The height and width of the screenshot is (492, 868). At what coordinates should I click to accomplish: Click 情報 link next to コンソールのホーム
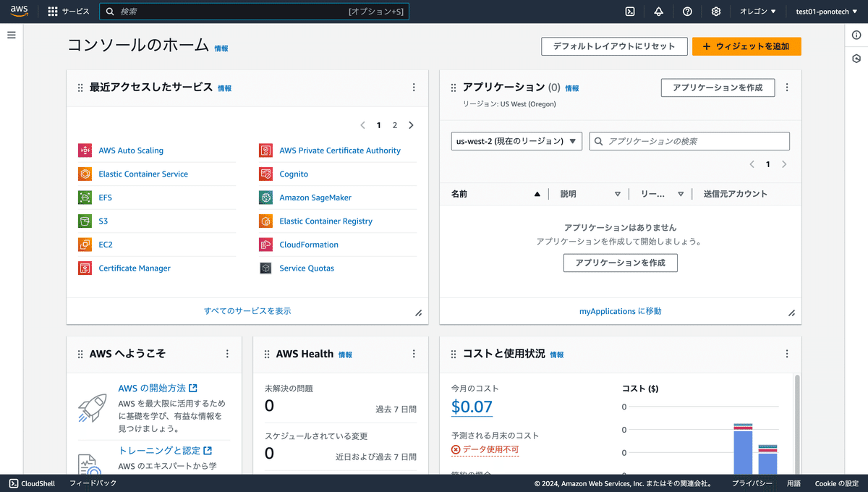pyautogui.click(x=221, y=48)
